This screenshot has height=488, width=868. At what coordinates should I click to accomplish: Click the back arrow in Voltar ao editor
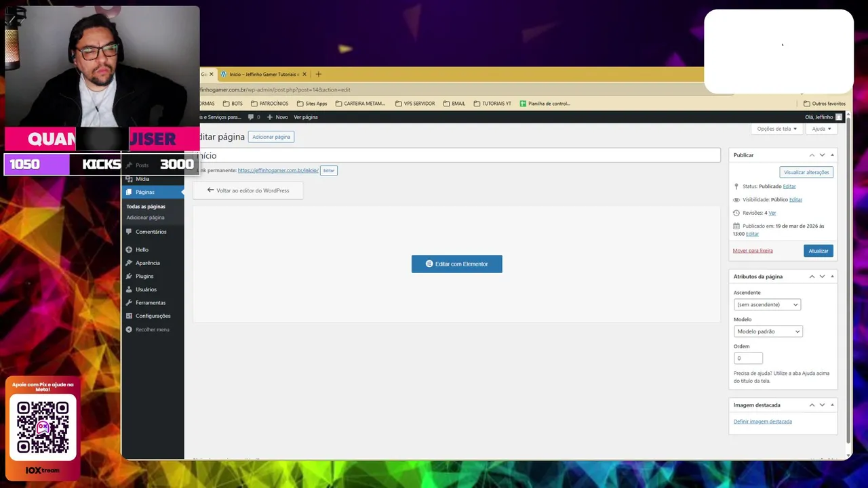coord(210,190)
